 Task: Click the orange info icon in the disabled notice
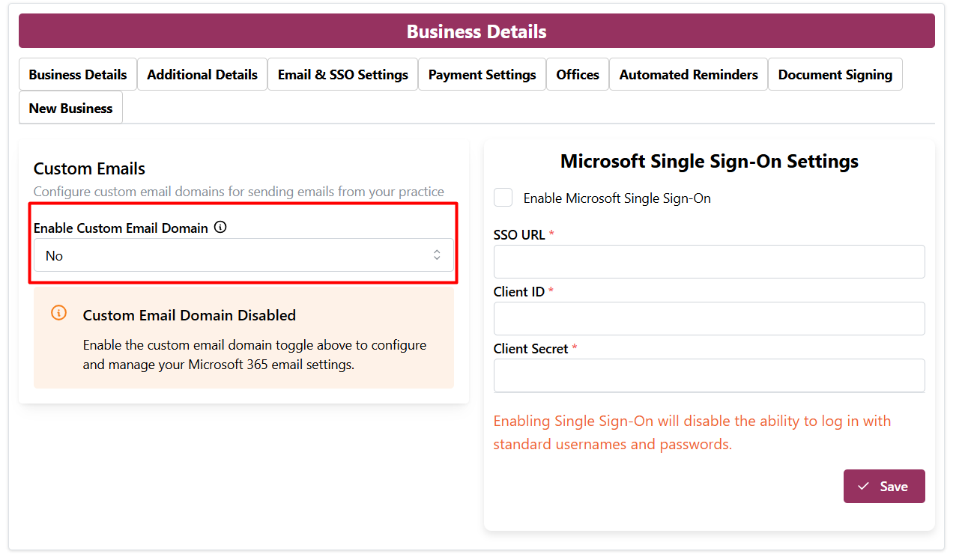point(58,313)
